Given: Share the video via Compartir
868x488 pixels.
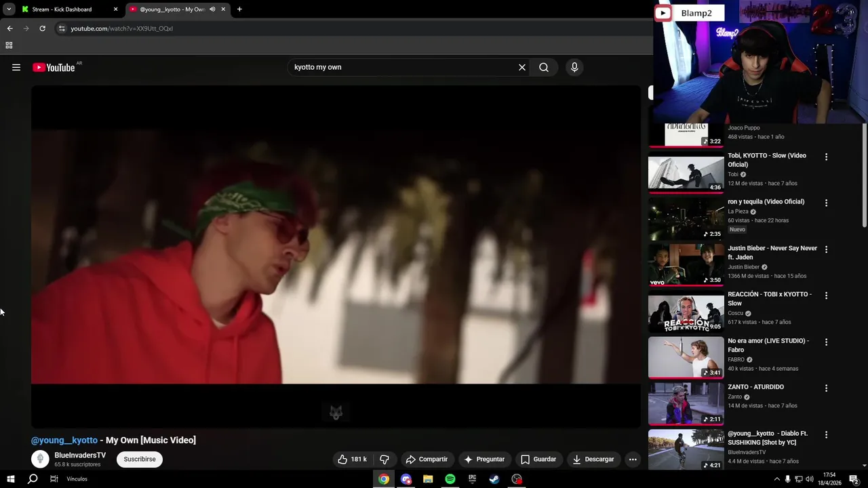Looking at the screenshot, I should 427,459.
